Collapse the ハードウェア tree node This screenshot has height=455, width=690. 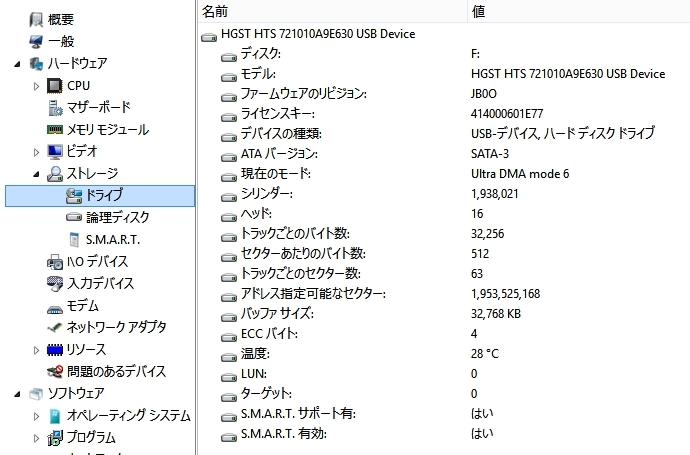[x=17, y=64]
